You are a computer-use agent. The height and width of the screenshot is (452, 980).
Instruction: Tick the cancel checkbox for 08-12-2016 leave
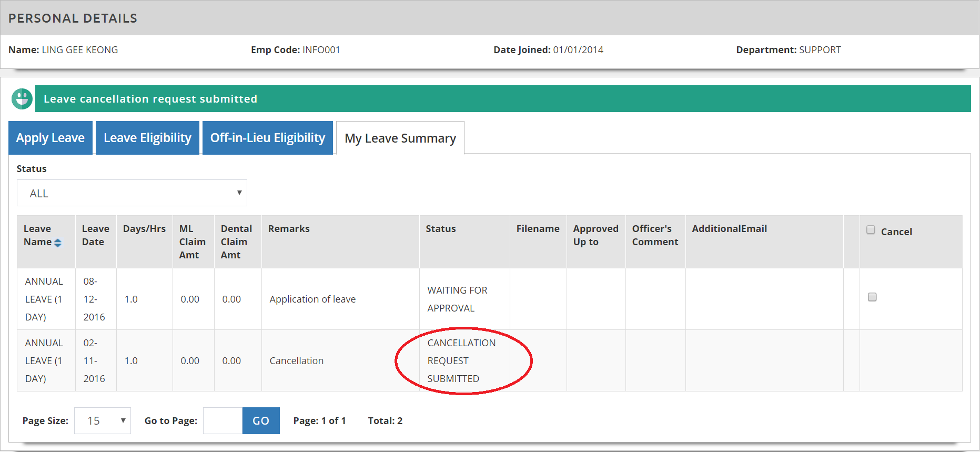click(x=872, y=297)
